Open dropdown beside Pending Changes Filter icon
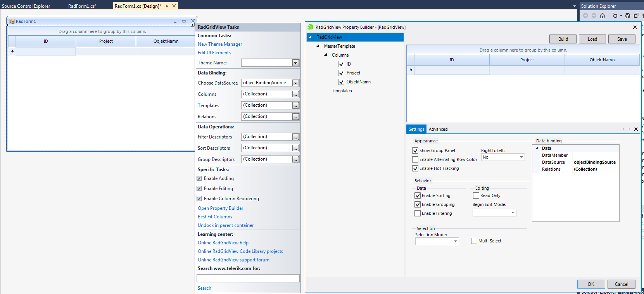The image size is (644, 294). pos(621,16)
